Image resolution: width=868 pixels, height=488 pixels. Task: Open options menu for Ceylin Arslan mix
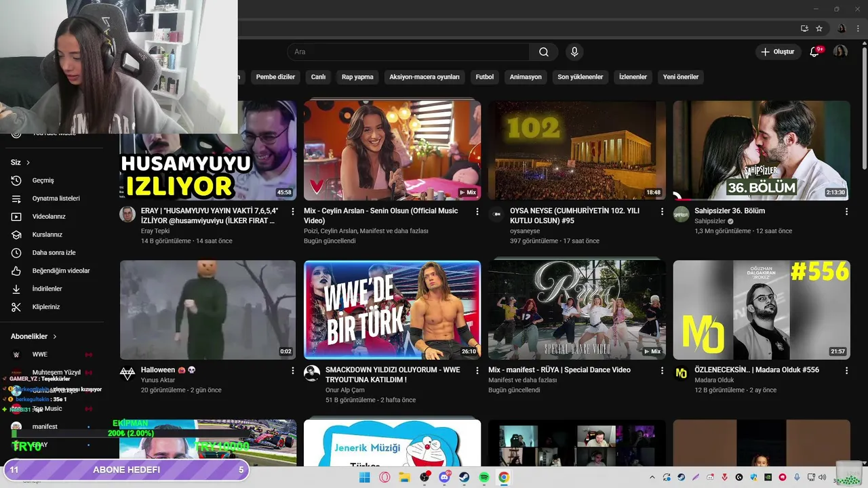477,211
